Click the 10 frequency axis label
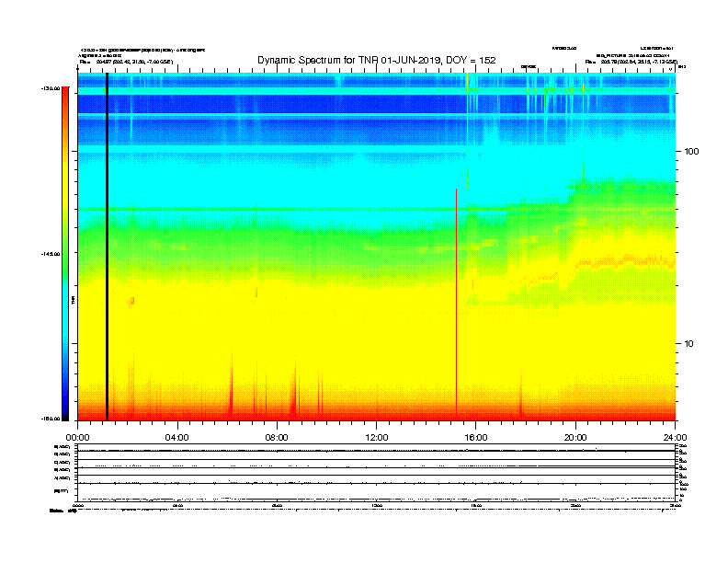Image resolution: width=728 pixels, height=563 pixels. [x=688, y=344]
